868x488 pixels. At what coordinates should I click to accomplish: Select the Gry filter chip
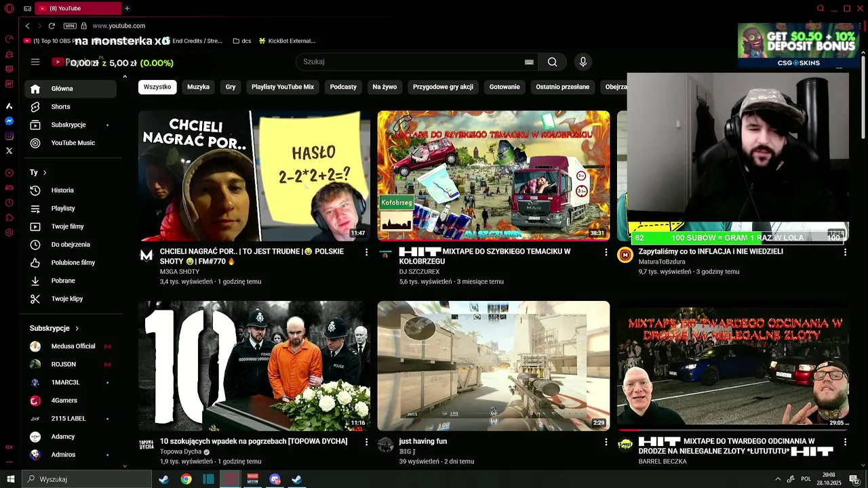(231, 87)
